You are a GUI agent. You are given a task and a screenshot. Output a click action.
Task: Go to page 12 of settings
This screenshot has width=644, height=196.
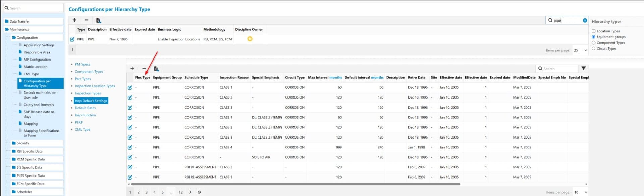pyautogui.click(x=181, y=192)
